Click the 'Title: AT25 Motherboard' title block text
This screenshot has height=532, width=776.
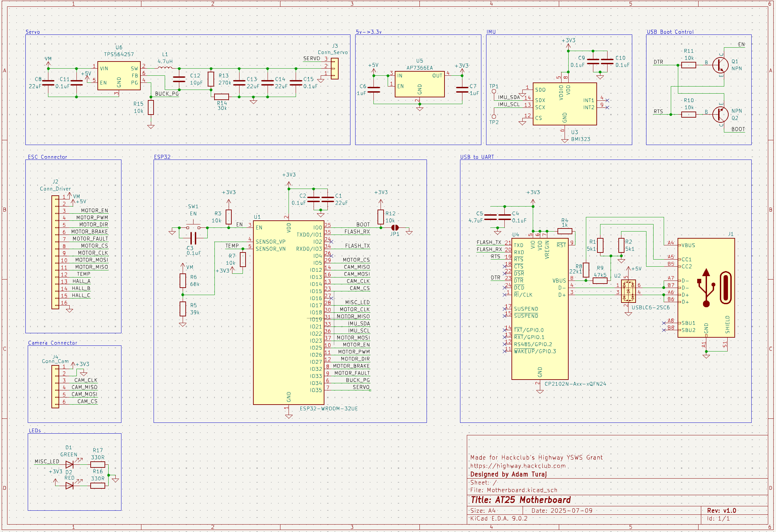(521, 500)
